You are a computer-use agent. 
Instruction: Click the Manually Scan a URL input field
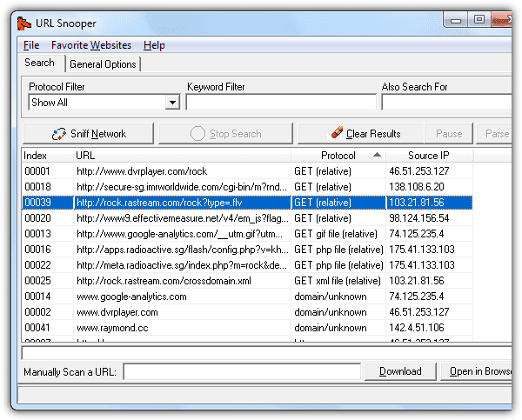tap(242, 371)
